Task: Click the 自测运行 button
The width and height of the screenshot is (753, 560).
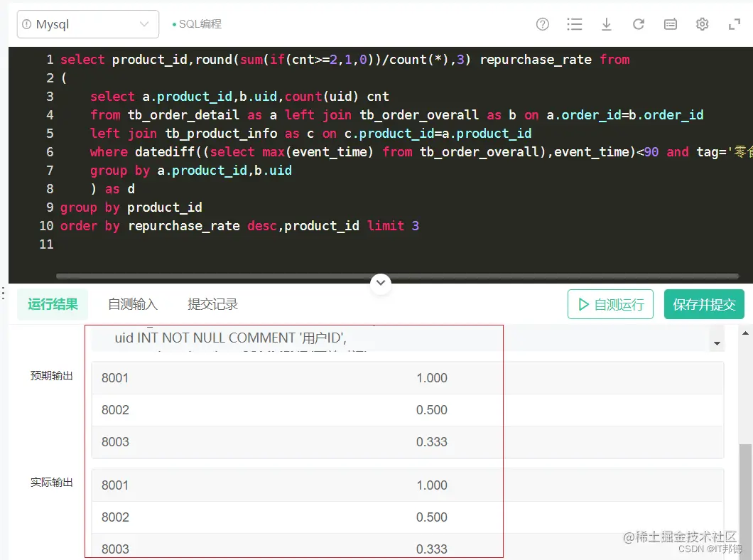Action: (x=610, y=304)
